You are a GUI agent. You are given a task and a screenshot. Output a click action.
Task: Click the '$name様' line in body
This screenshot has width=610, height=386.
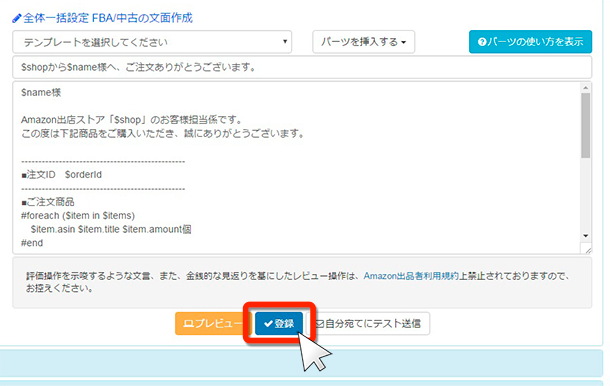pos(41,93)
